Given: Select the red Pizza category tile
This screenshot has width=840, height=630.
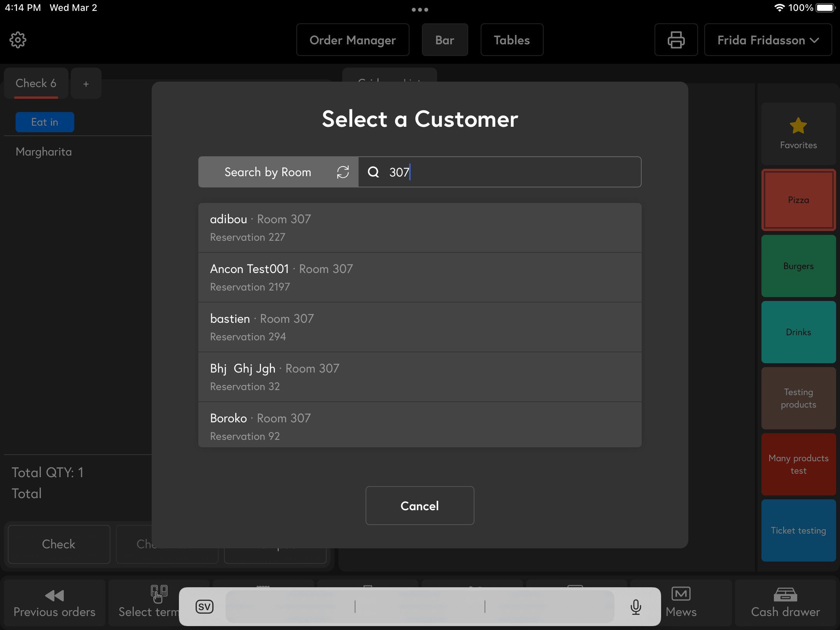Looking at the screenshot, I should tap(798, 200).
